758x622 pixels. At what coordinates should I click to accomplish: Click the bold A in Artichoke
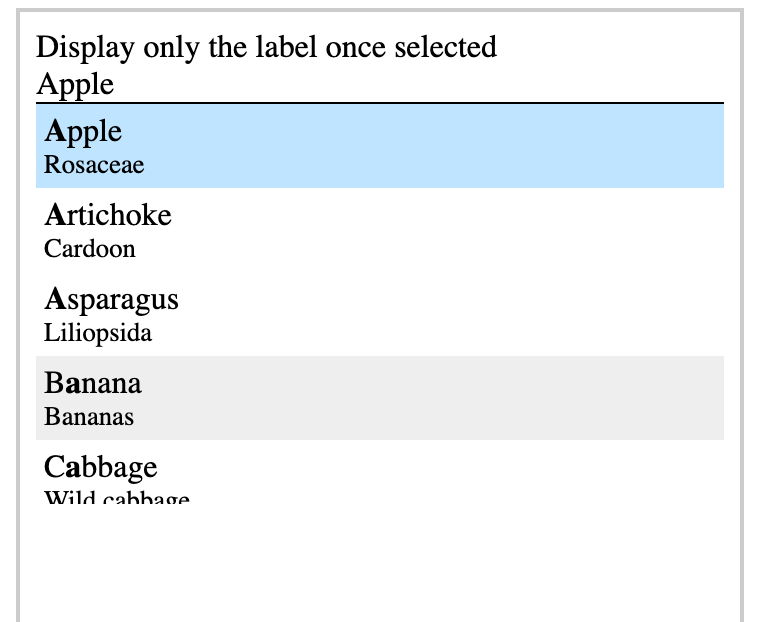click(x=54, y=216)
